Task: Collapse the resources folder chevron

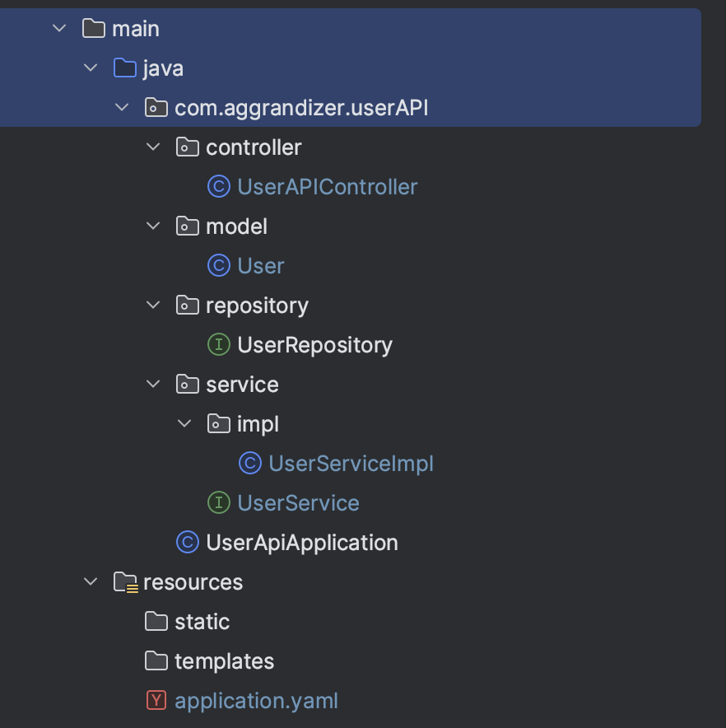Action: [91, 582]
